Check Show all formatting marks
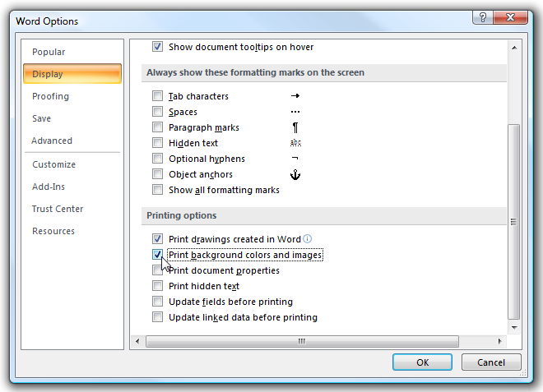 (158, 190)
